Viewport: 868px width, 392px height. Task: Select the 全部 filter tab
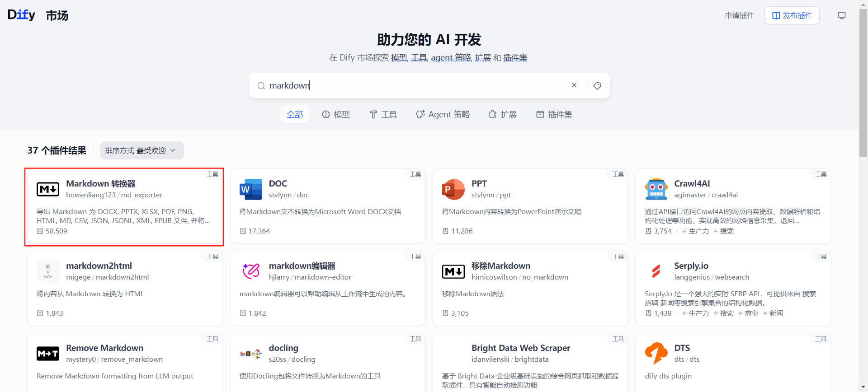[295, 114]
